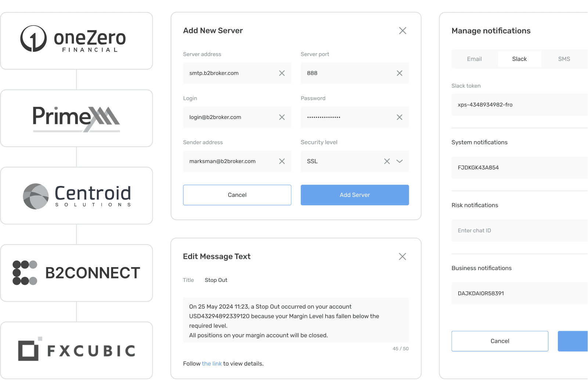
Task: Follow 'the link' hyperlink to view details
Action: pyautogui.click(x=212, y=363)
